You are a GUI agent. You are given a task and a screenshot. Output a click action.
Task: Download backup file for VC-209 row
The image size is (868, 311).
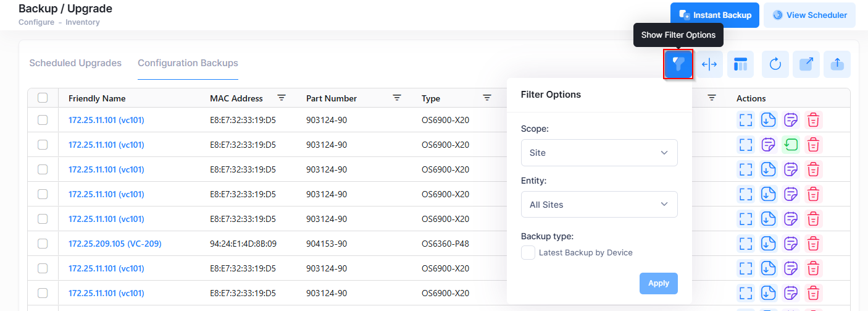768,244
